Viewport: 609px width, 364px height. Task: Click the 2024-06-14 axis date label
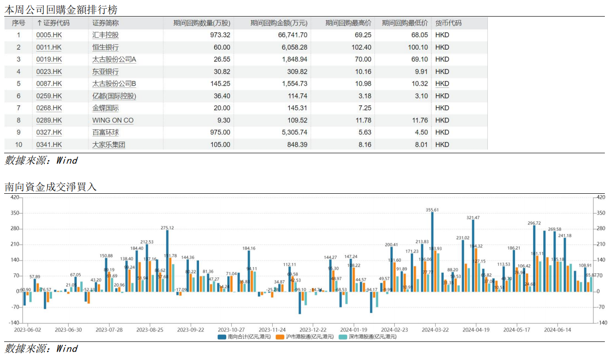point(557,330)
